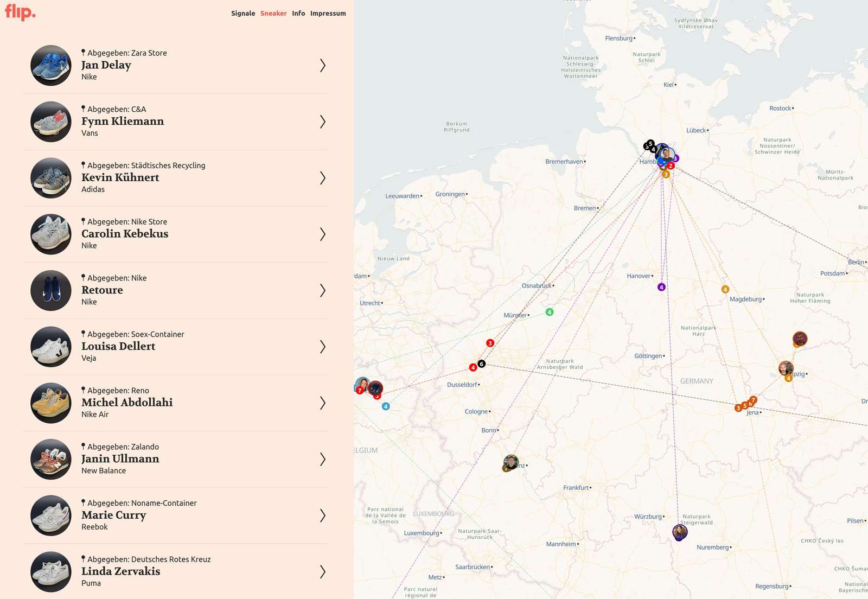Image resolution: width=868 pixels, height=599 pixels.
Task: Click red marker 3 southwest of Münster
Action: [490, 343]
